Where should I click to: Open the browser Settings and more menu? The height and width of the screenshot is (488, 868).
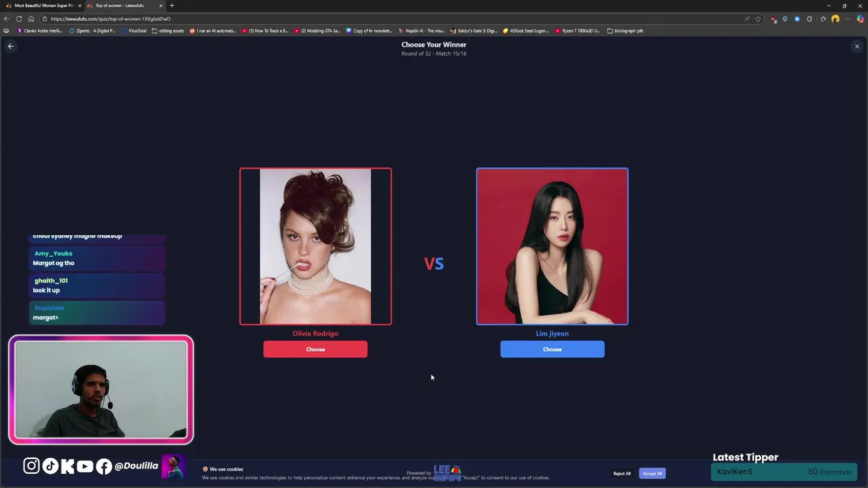[x=848, y=19]
